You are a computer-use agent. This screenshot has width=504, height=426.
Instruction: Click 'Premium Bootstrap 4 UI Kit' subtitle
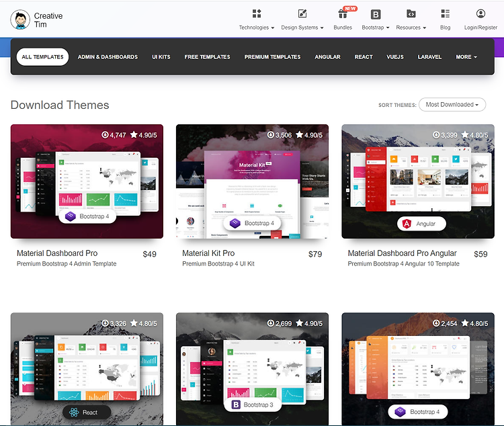click(218, 263)
